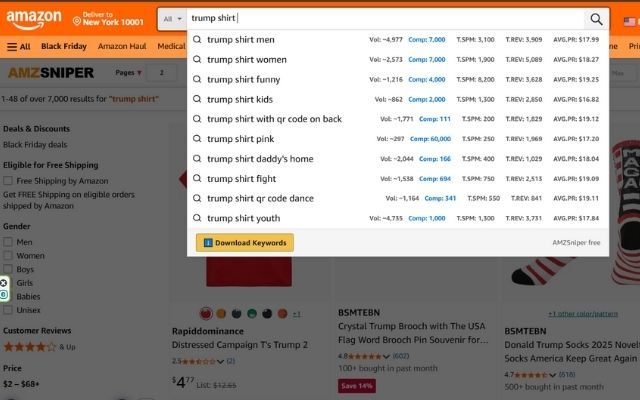The image size is (640, 400).
Task: Expand the Trump Brooch rating chevron
Action: click(386, 356)
